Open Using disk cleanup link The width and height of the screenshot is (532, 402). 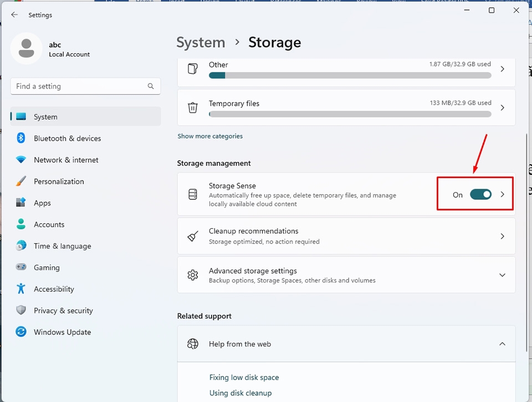[240, 393]
